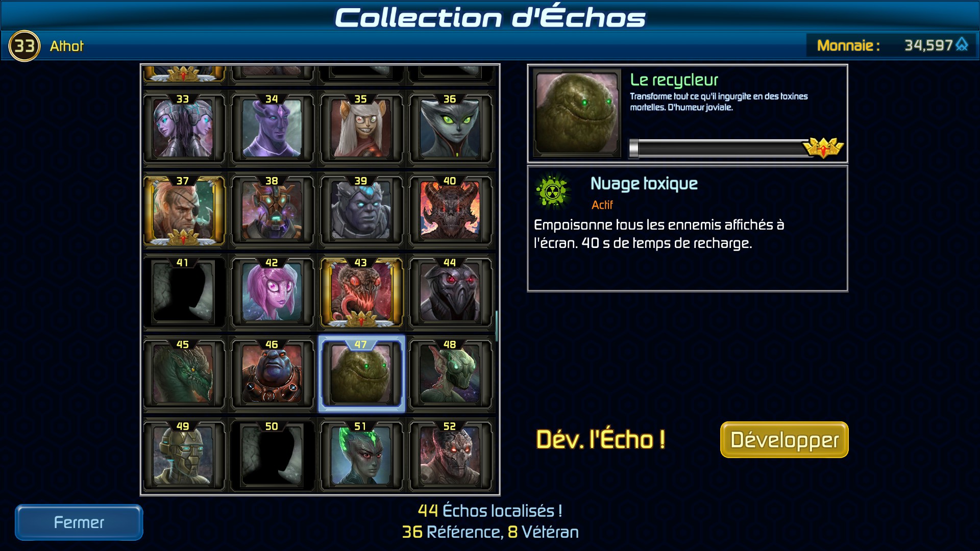Select echo 40, the red horned demon
This screenshot has height=551, width=980.
(450, 210)
